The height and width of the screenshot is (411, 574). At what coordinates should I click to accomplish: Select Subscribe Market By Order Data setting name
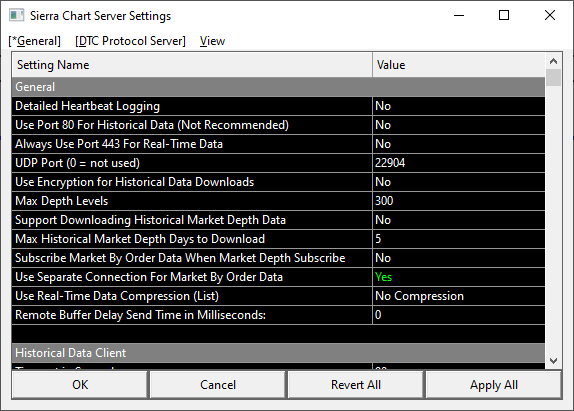tap(192, 258)
